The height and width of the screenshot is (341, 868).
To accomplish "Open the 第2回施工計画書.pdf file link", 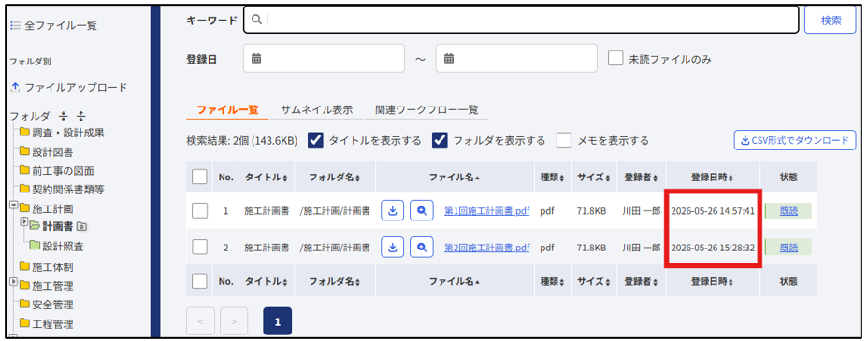I will tap(487, 248).
